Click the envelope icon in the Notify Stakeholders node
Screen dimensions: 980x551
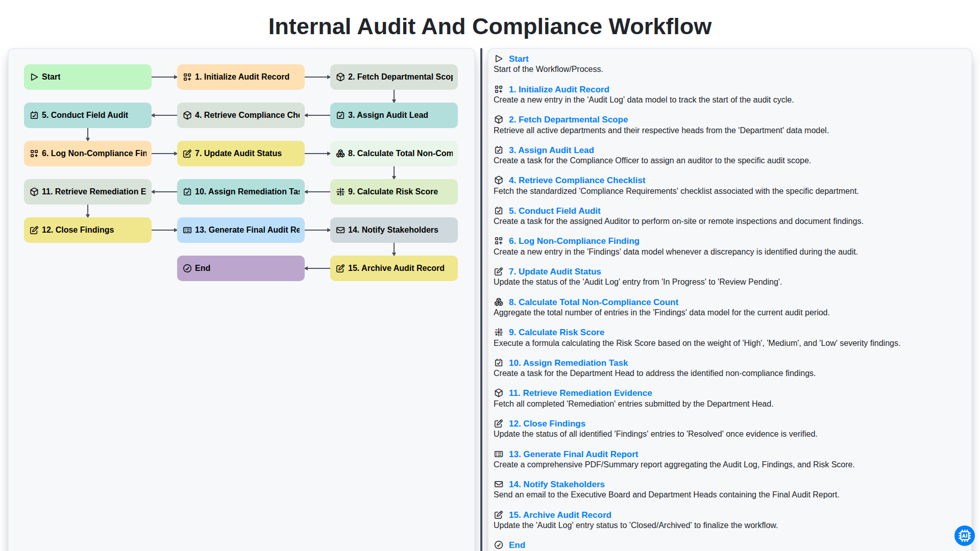click(x=340, y=230)
